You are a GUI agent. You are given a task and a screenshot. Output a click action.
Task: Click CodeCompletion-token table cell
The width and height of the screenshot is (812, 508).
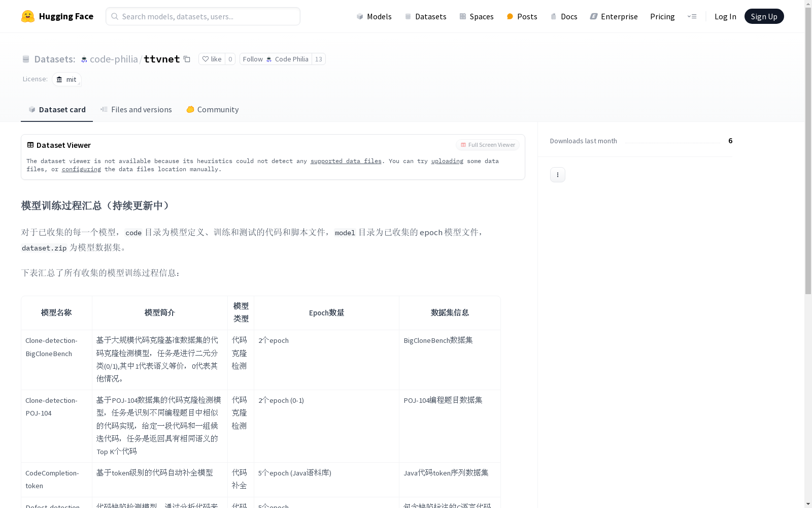coord(56,480)
